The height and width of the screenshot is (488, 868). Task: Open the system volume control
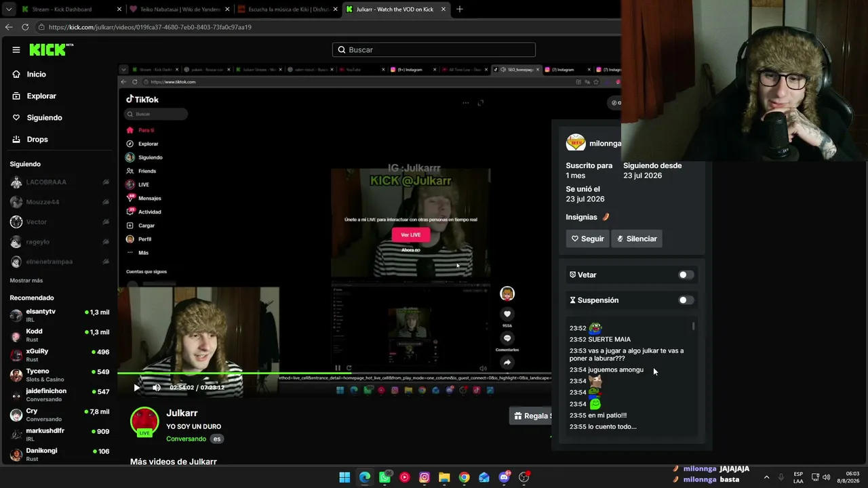(x=827, y=477)
